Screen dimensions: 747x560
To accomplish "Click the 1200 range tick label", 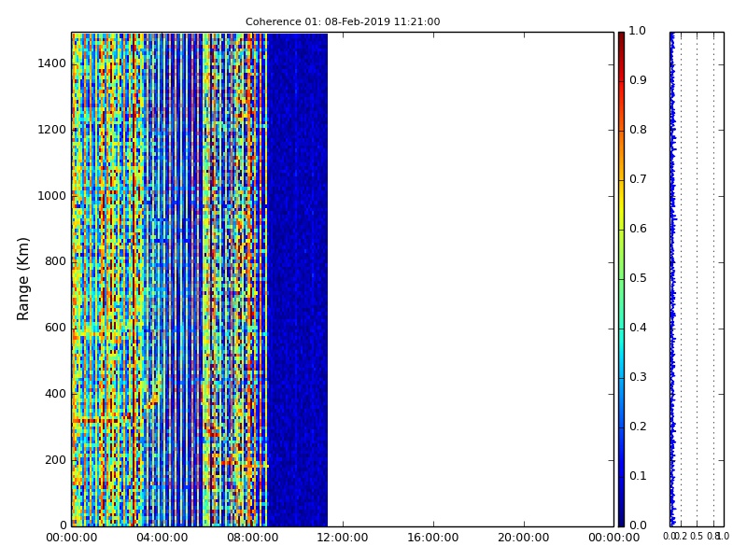I will 52,130.
